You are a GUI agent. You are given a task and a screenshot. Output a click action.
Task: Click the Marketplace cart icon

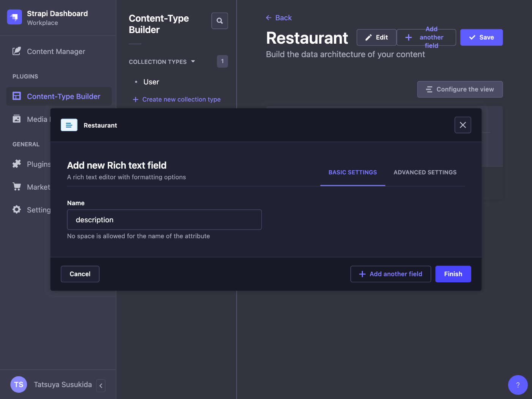[17, 187]
